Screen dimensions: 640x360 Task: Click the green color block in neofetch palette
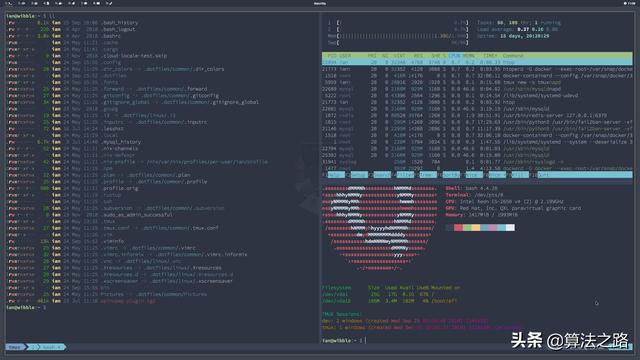click(467, 227)
